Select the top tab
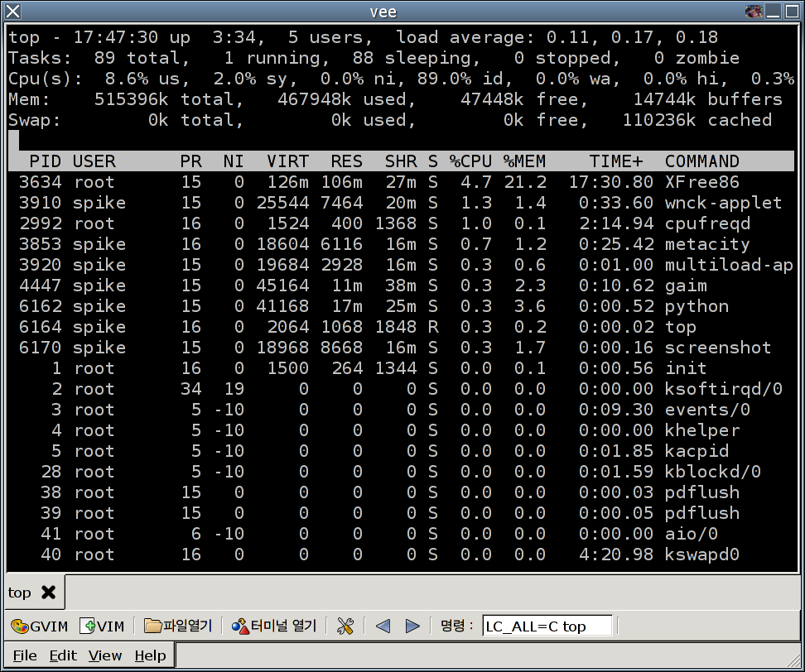Image resolution: width=805 pixels, height=672 pixels. tap(20, 593)
